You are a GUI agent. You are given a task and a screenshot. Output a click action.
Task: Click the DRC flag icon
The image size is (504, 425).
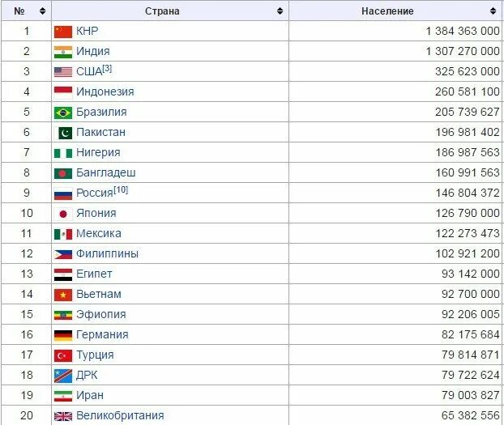tap(63, 376)
